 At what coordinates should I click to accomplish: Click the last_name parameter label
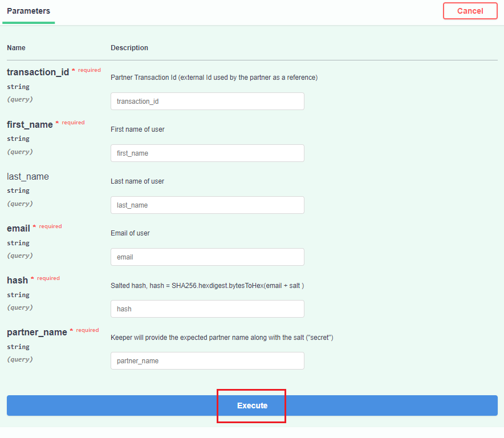pyautogui.click(x=28, y=177)
